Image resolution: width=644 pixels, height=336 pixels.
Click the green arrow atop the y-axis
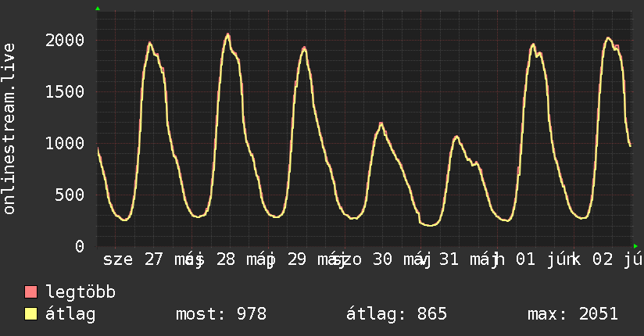[x=98, y=9]
